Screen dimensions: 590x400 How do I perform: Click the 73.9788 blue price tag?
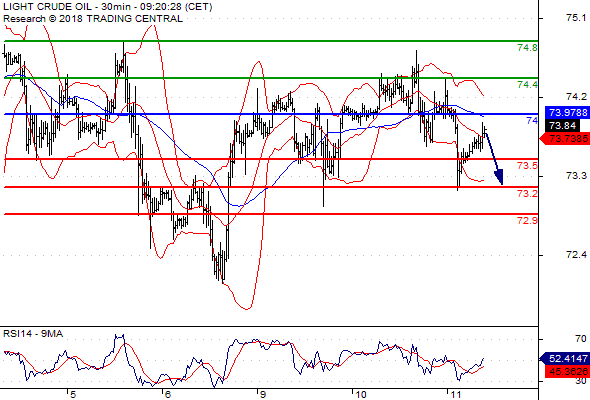point(567,113)
